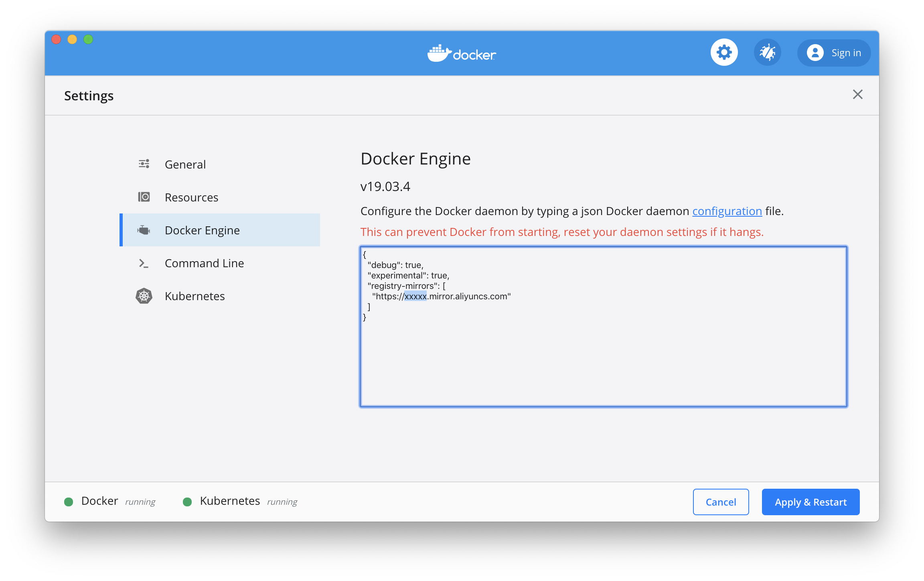Image resolution: width=924 pixels, height=581 pixels.
Task: Click the Sign in account icon
Action: [816, 52]
